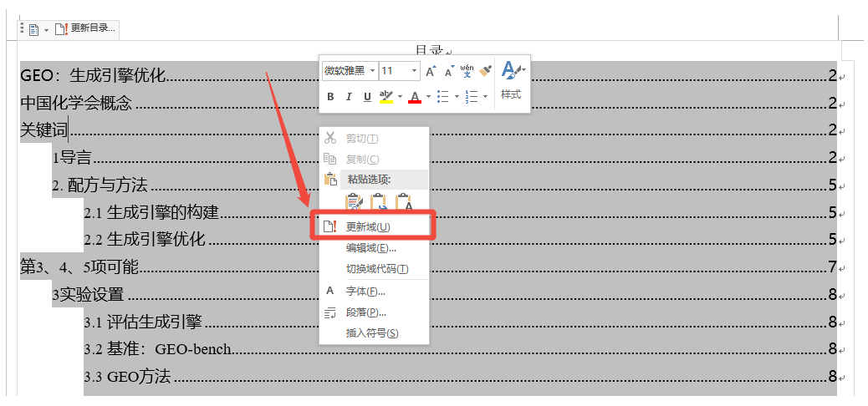Choose keep source formatting paste option
This screenshot has width=868, height=406.
(x=355, y=202)
